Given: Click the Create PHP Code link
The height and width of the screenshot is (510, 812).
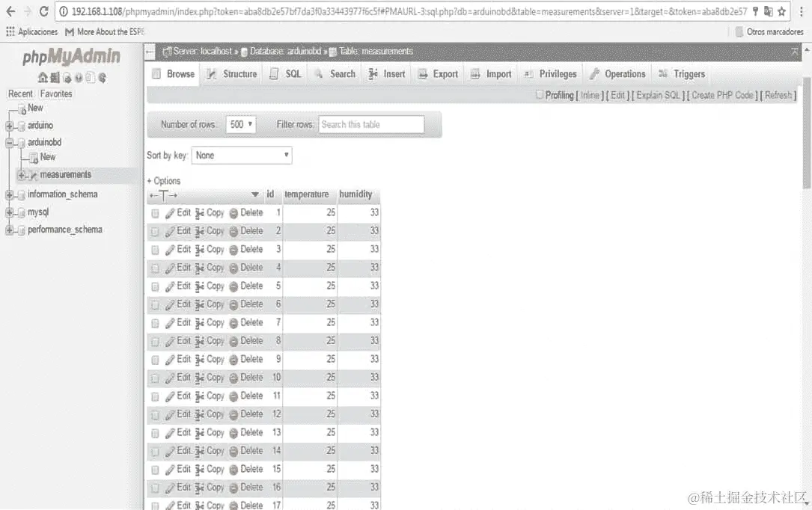Looking at the screenshot, I should point(722,95).
